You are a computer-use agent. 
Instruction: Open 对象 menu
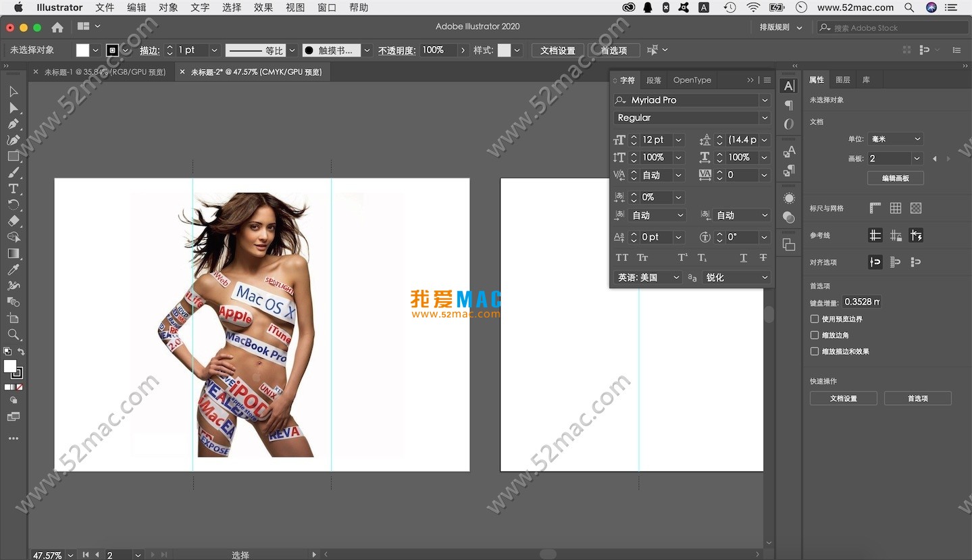click(x=168, y=7)
